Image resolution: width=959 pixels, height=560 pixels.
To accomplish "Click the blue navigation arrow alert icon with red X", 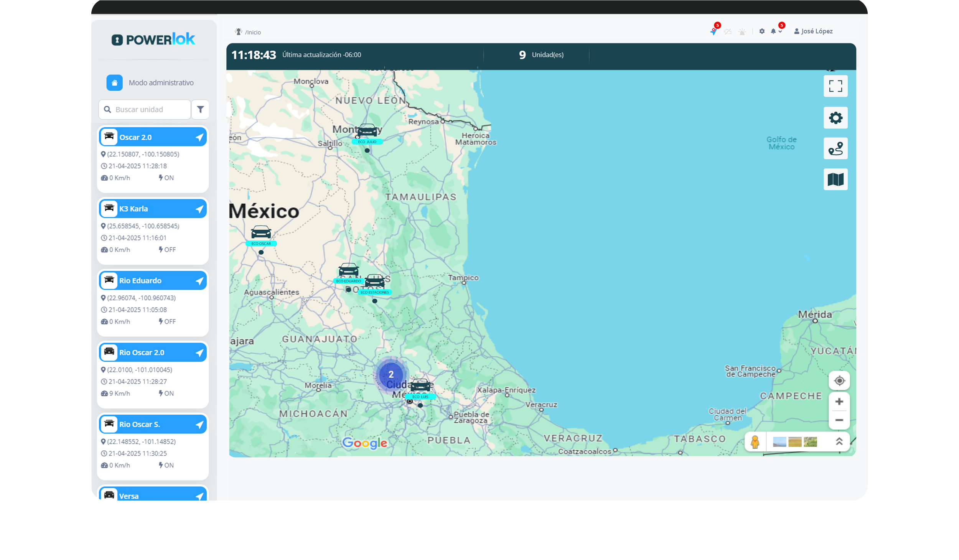I will [x=713, y=31].
